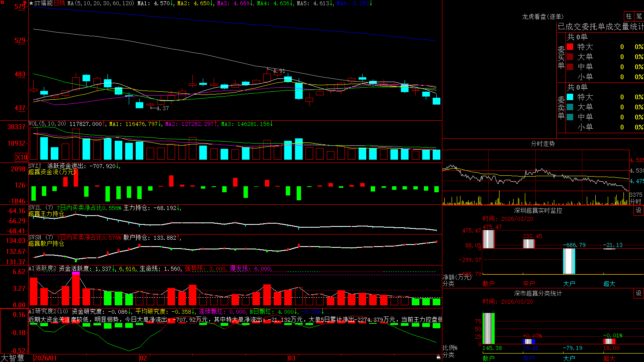Viewport: 644px width, 362px height.
Task: Click the 时间: 2026/03/20 in 深圳超赢实时监控
Action: point(508,219)
